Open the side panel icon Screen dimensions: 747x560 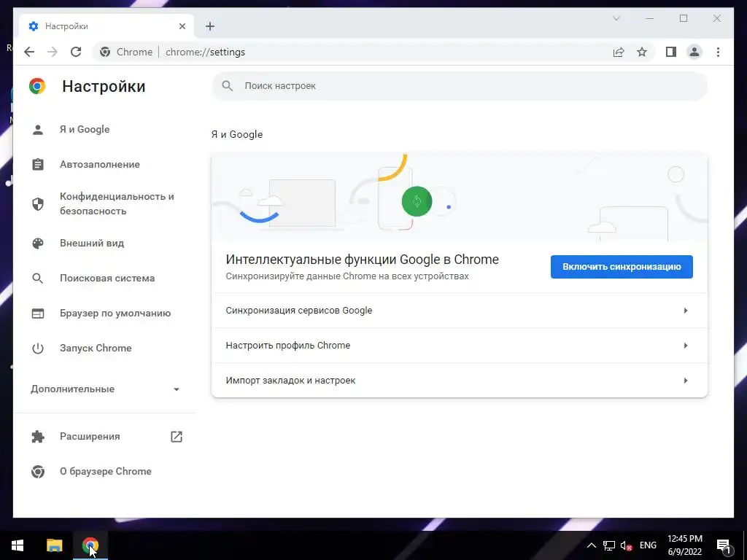coord(671,52)
